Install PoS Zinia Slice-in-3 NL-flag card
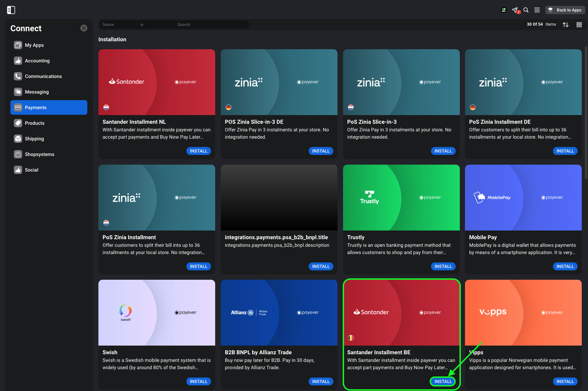 [443, 151]
